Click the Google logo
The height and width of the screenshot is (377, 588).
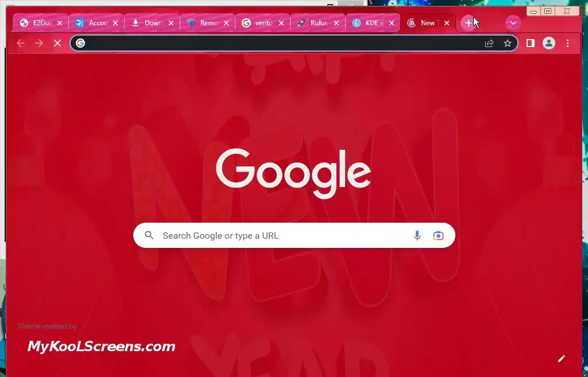[x=293, y=173]
